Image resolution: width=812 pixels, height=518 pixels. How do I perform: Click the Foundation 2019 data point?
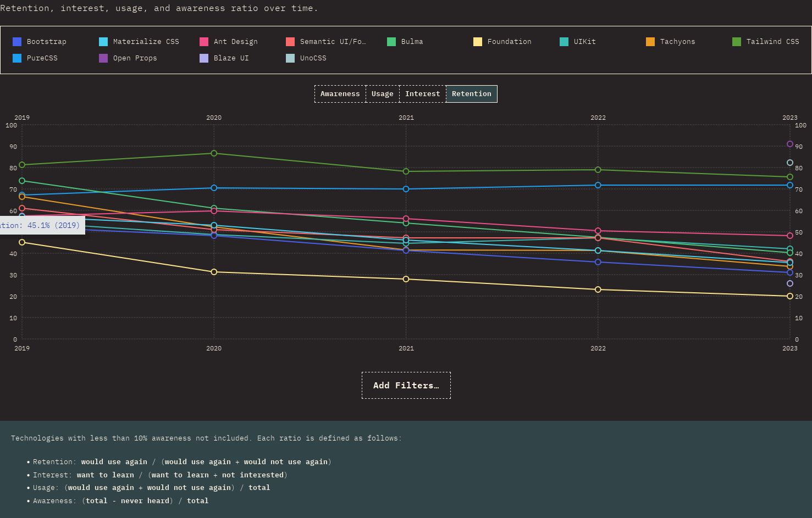tap(22, 242)
